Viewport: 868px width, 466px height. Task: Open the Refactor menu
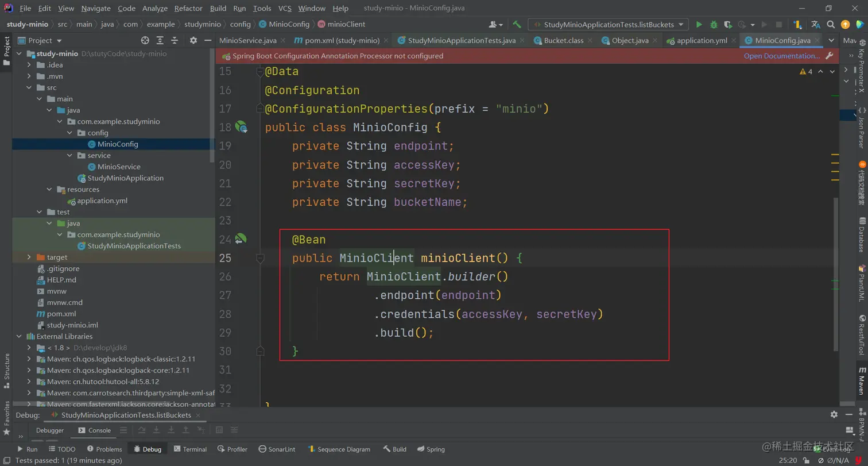pos(188,8)
